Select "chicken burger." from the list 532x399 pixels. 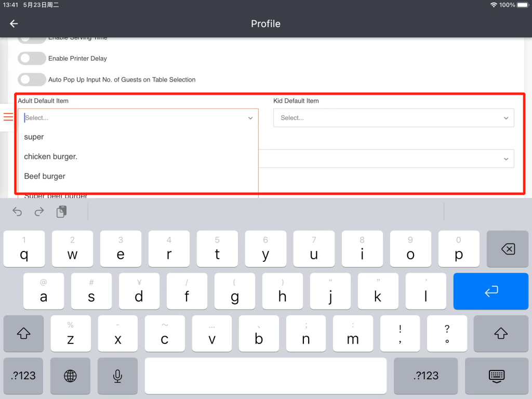[51, 156]
